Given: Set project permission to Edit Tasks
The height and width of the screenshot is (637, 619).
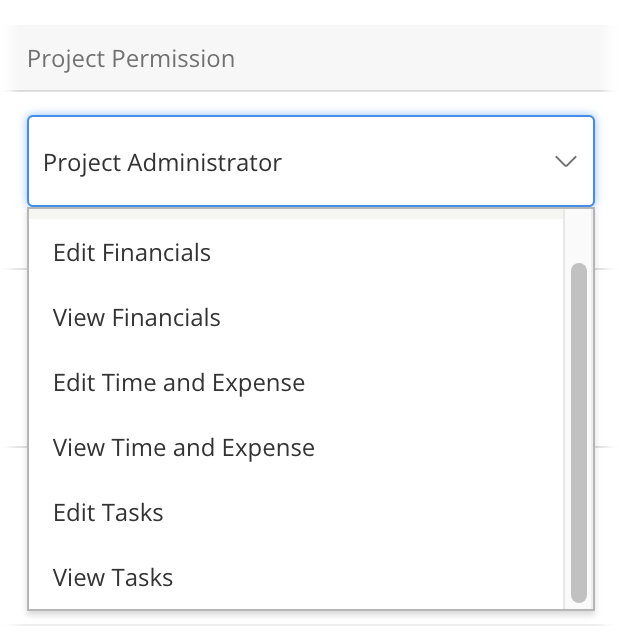Looking at the screenshot, I should pos(108,513).
